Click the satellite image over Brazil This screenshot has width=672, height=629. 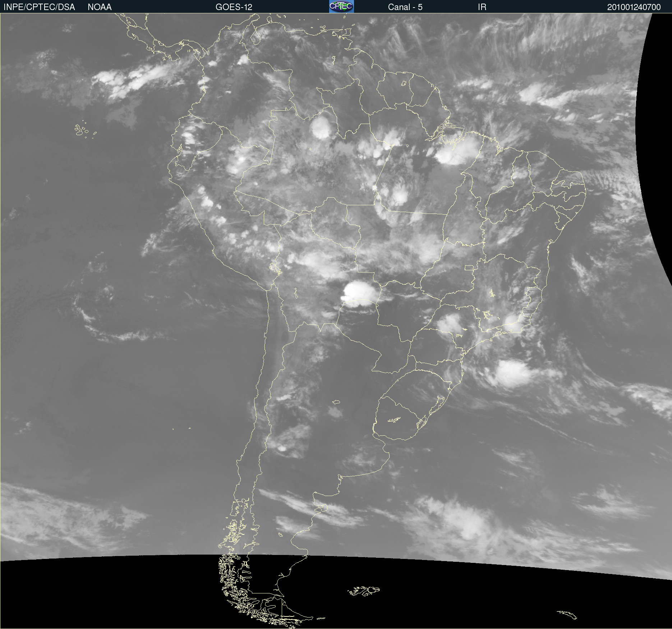click(x=336, y=321)
